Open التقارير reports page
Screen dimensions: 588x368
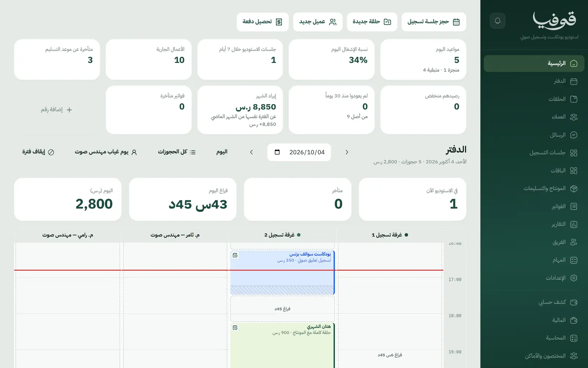[534, 224]
